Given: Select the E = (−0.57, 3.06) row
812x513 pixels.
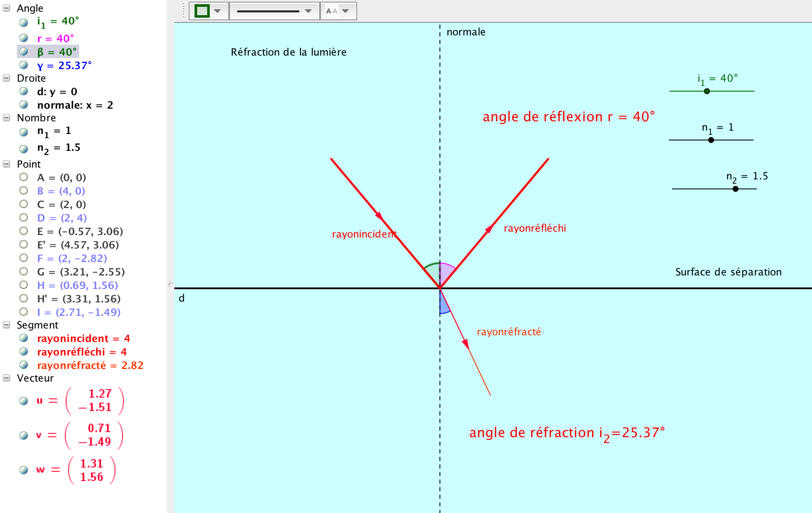Looking at the screenshot, I should pyautogui.click(x=80, y=231).
